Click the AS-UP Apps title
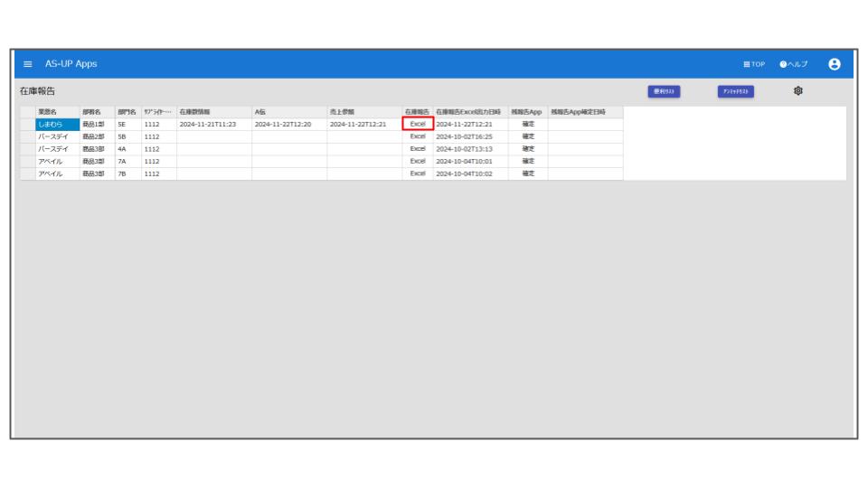This screenshot has width=868, height=488. [71, 64]
